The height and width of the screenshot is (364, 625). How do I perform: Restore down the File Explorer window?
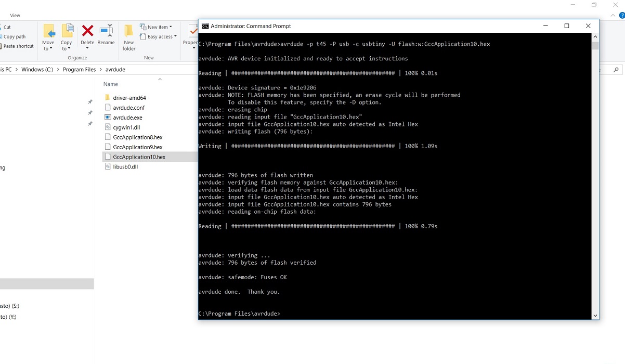point(594,5)
